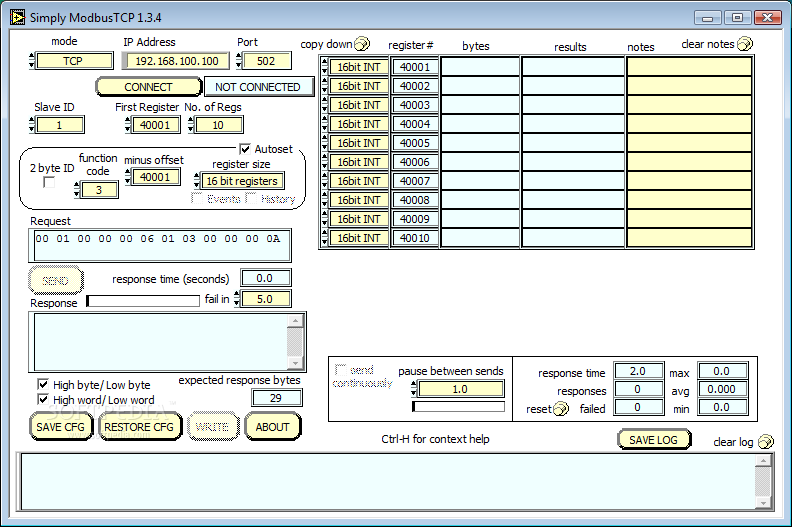Toggle the High word/Low word checkbox
This screenshot has height=527, width=792.
click(43, 400)
